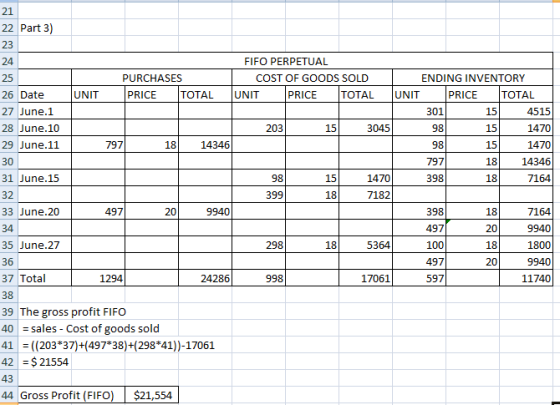Select the 1294 total purchase units cell
The width and height of the screenshot is (560, 405).
tap(98, 278)
